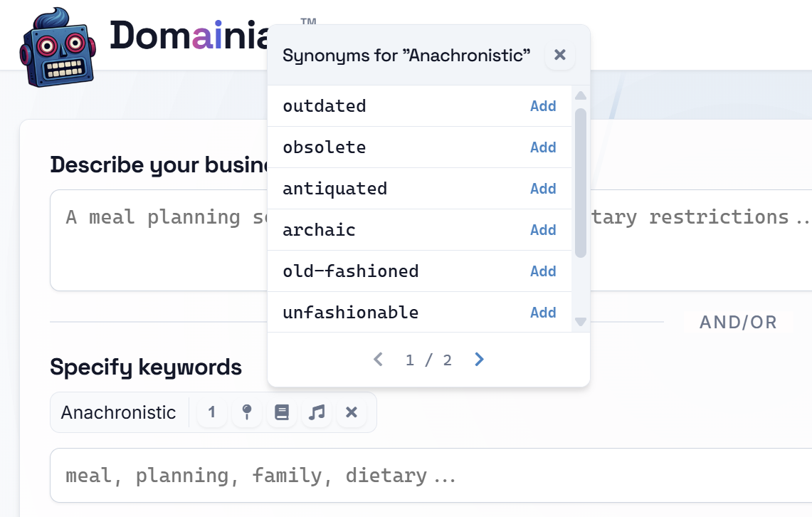Remove the Anachronistic keyword chip
812x517 pixels.
[x=352, y=412]
